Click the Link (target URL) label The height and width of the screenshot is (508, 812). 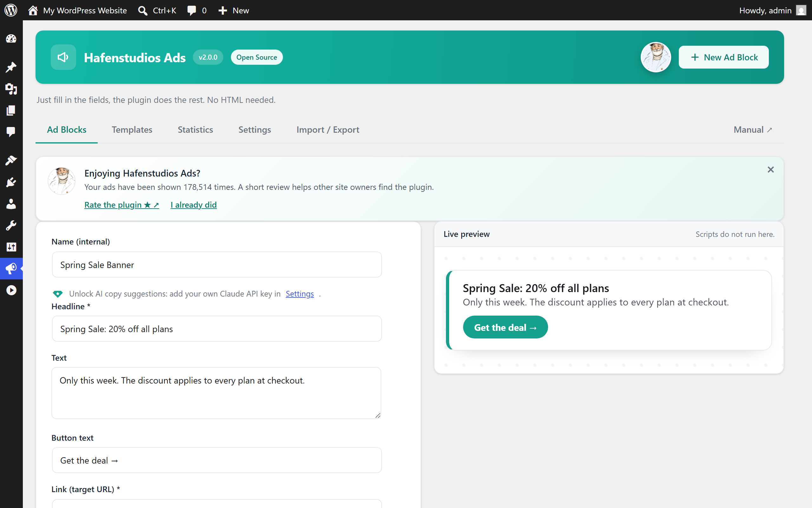coord(86,489)
